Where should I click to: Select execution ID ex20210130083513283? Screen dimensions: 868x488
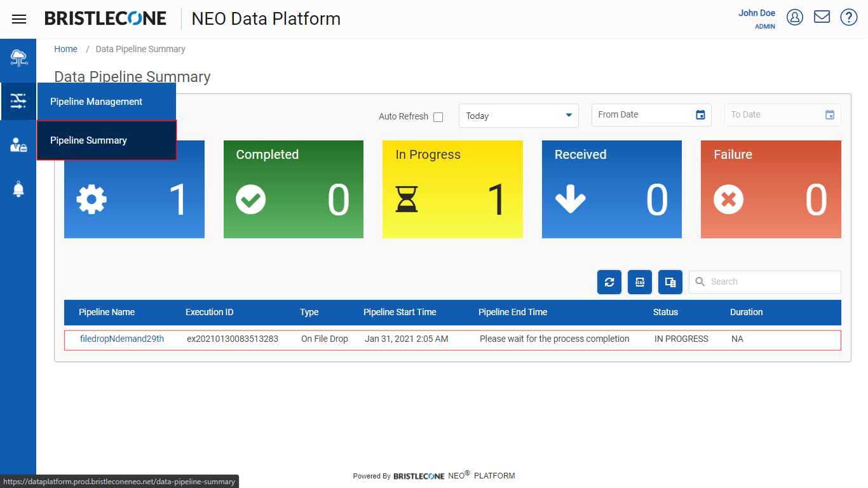pyautogui.click(x=233, y=339)
